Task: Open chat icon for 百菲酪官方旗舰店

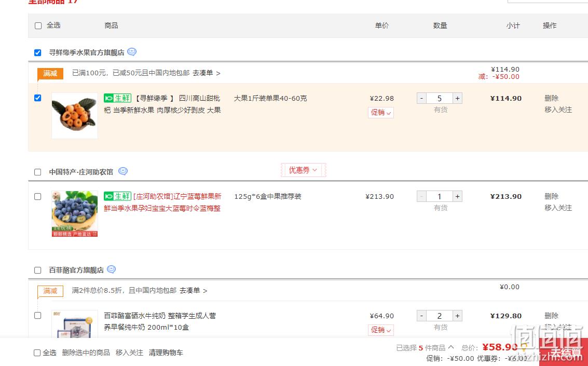Action: click(112, 269)
